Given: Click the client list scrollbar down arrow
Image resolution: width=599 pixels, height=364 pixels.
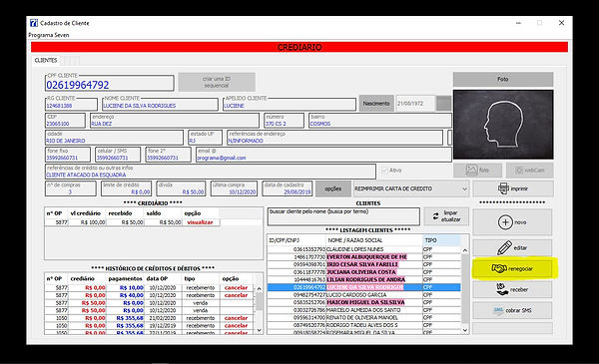Looking at the screenshot, I should (465, 330).
